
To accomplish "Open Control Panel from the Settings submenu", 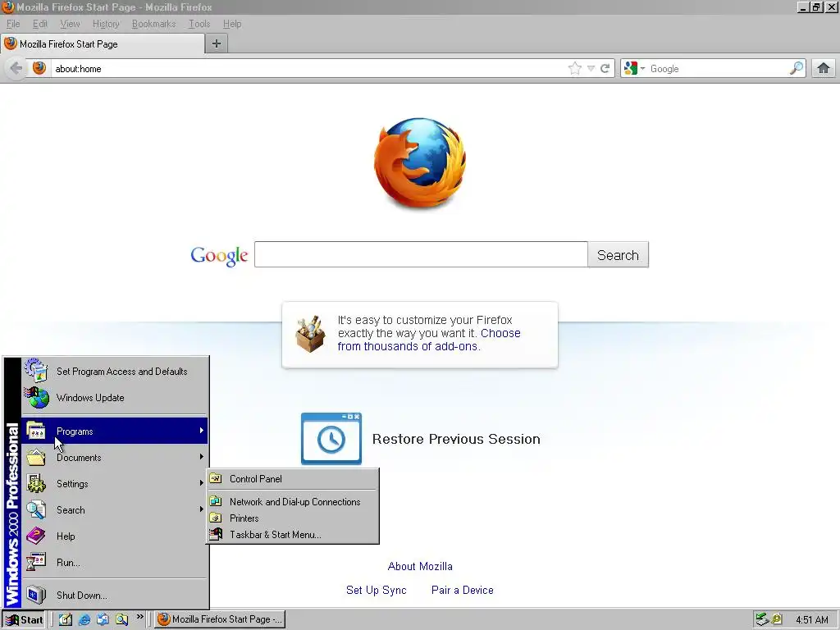I will (x=293, y=479).
